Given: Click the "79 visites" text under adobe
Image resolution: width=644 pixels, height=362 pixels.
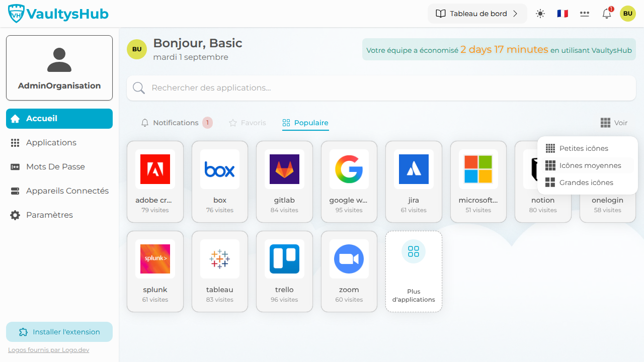Looking at the screenshot, I should tap(155, 210).
